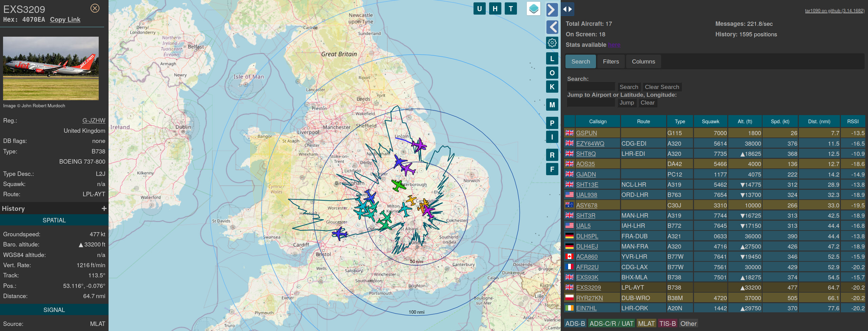868x331 pixels.
Task: Click the MLAT legend color swatch
Action: click(646, 324)
